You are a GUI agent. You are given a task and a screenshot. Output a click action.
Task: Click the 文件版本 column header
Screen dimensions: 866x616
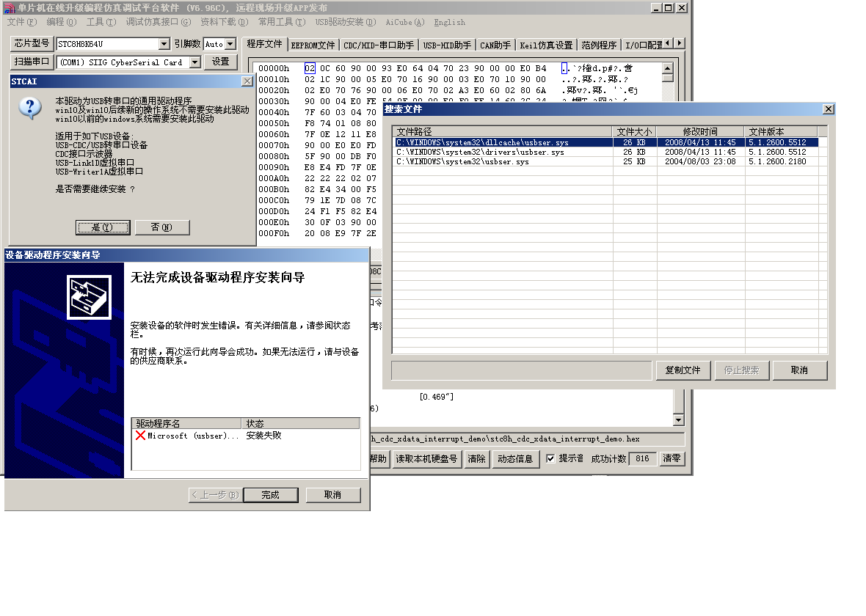[781, 131]
